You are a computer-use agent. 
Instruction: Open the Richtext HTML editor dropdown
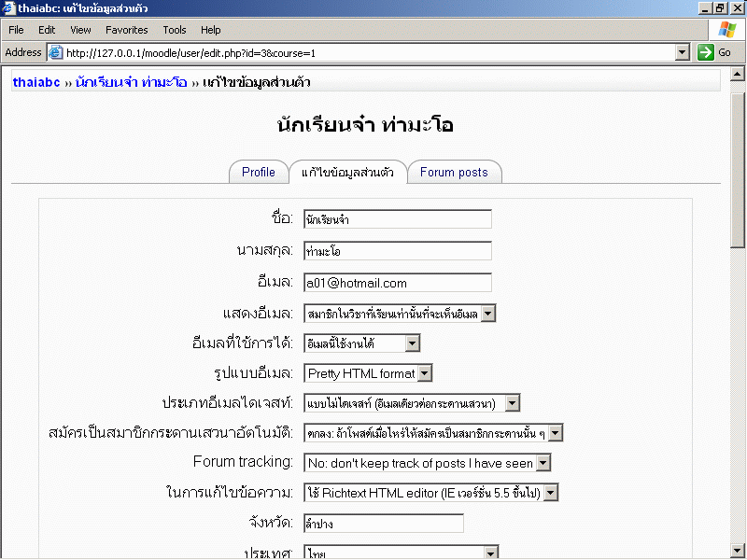tap(550, 493)
